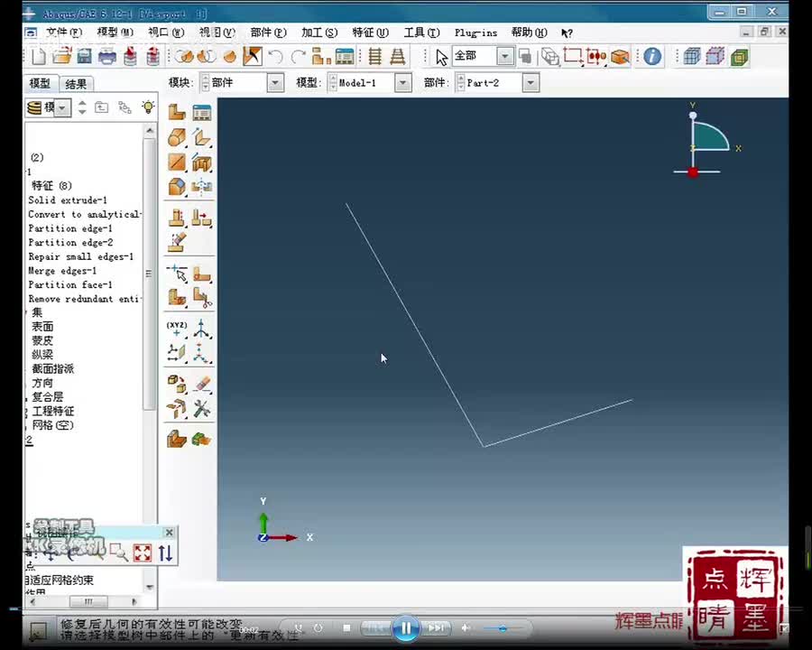
Task: Click the hidden-line render style icon
Action: 715,56
